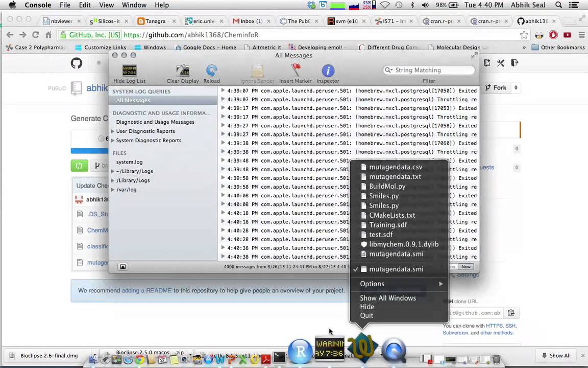
Task: Click the YouTube extension icon in Chrome
Action: pos(567,35)
